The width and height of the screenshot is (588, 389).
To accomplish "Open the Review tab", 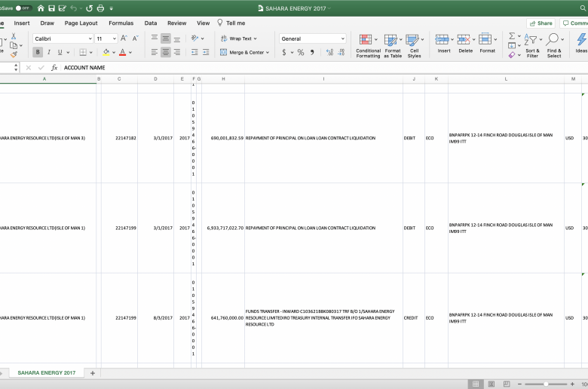I will point(177,23).
